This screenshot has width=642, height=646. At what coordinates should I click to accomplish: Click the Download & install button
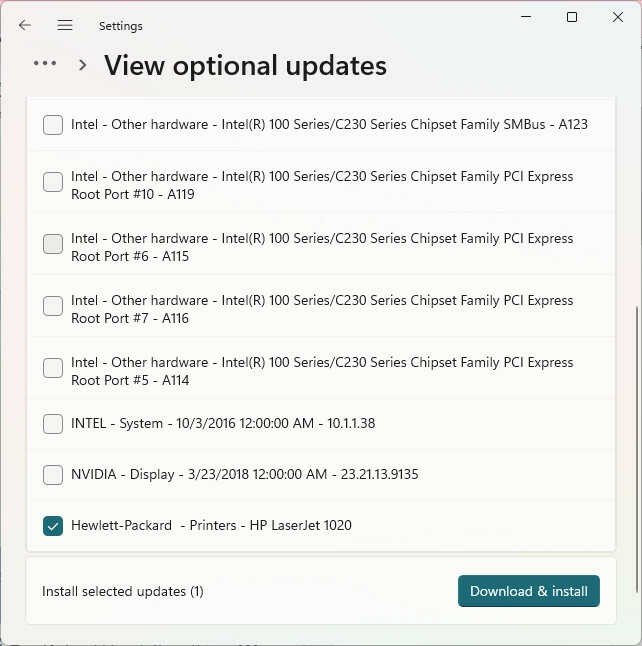click(528, 591)
